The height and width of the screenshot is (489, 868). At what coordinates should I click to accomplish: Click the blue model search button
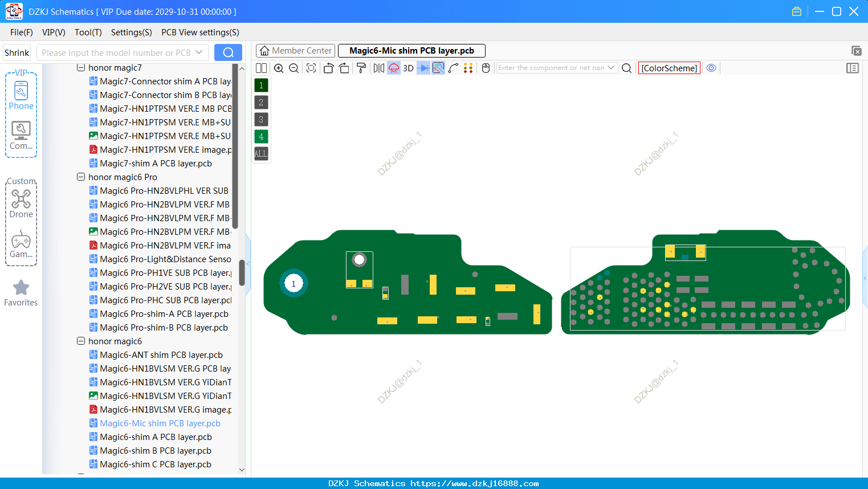tap(228, 52)
